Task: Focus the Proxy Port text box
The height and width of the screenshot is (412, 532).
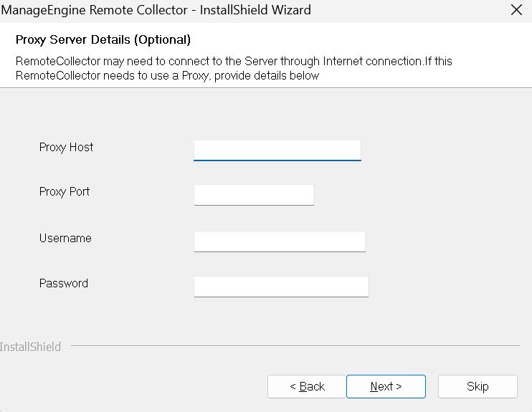Action: point(254,195)
